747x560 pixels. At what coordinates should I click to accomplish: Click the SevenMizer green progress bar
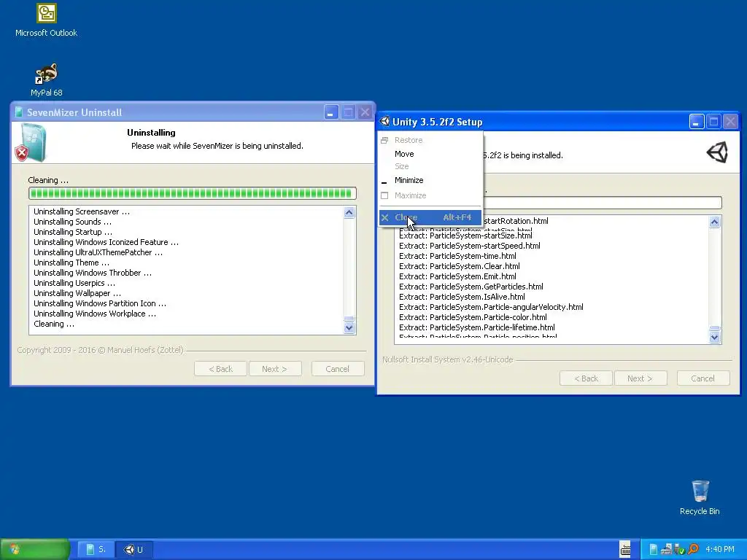pos(193,192)
